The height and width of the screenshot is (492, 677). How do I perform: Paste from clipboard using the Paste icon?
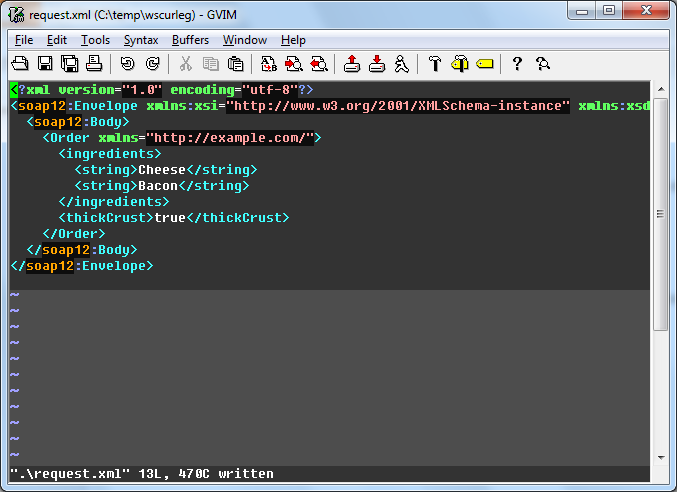tap(235, 64)
